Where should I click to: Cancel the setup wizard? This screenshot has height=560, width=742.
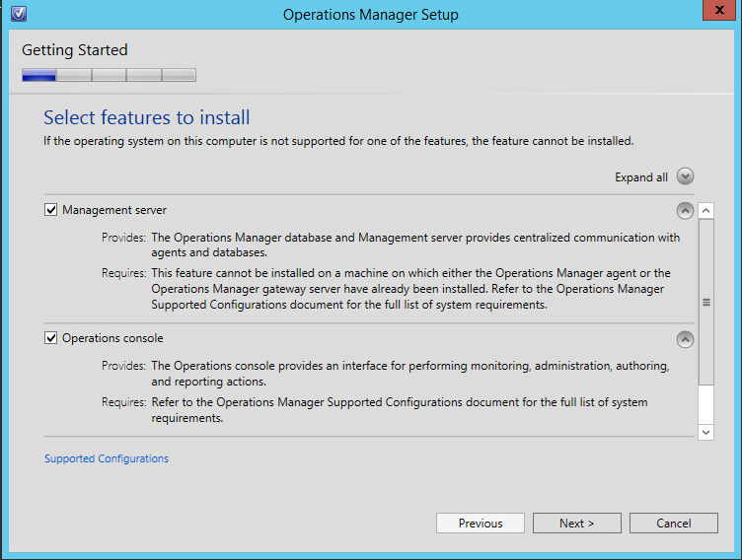673,524
